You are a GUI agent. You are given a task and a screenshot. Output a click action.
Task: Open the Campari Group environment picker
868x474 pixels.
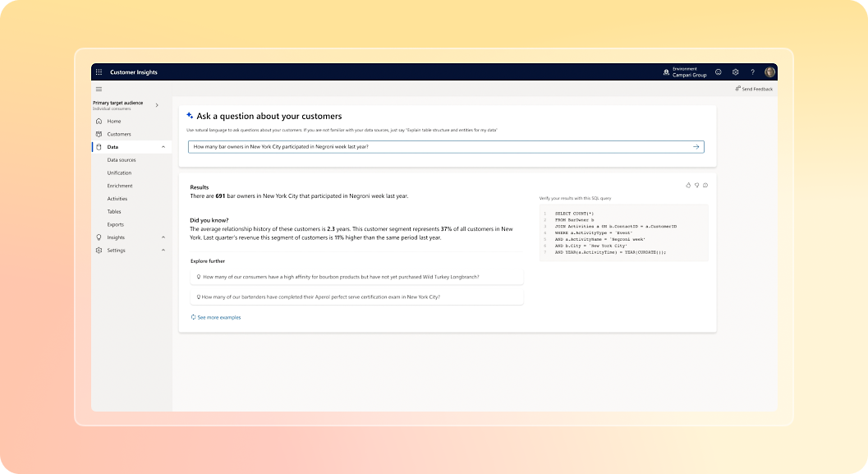tap(684, 72)
